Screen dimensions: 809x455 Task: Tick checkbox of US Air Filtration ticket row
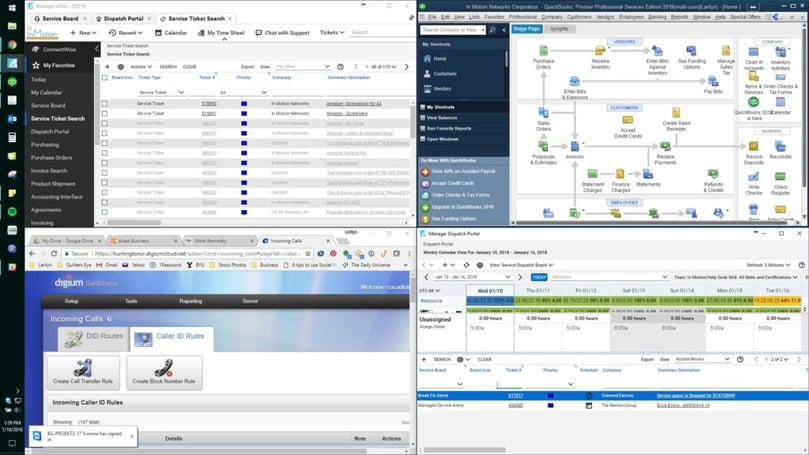point(105,212)
